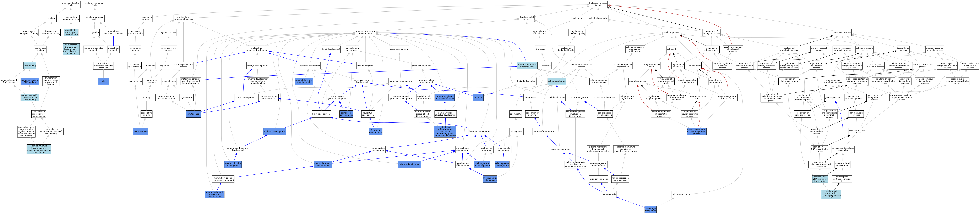Click the 'regionalization' node
The height and width of the screenshot is (214, 980).
pos(169,81)
